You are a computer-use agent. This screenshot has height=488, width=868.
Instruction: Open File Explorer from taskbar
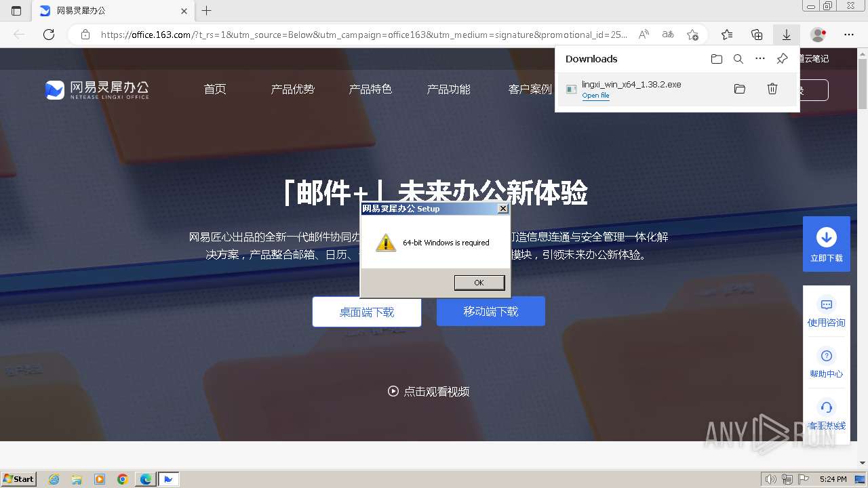coord(77,479)
